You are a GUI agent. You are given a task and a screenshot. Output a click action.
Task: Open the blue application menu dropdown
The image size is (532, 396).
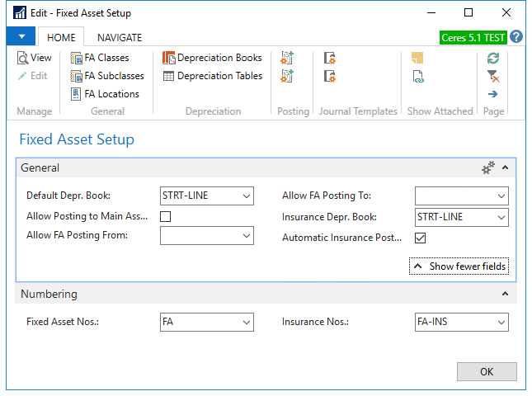[21, 37]
